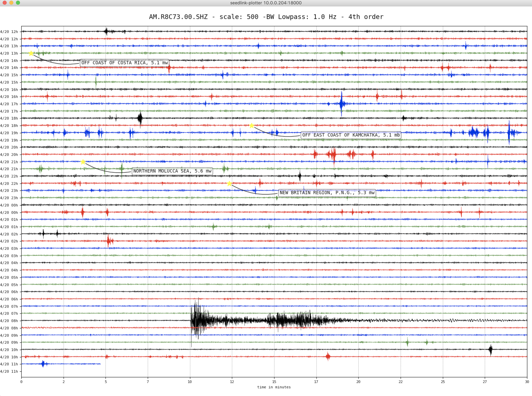532x396 pixels.
Task: Click the Northern Molucca Sea star marker
Action: [83, 162]
